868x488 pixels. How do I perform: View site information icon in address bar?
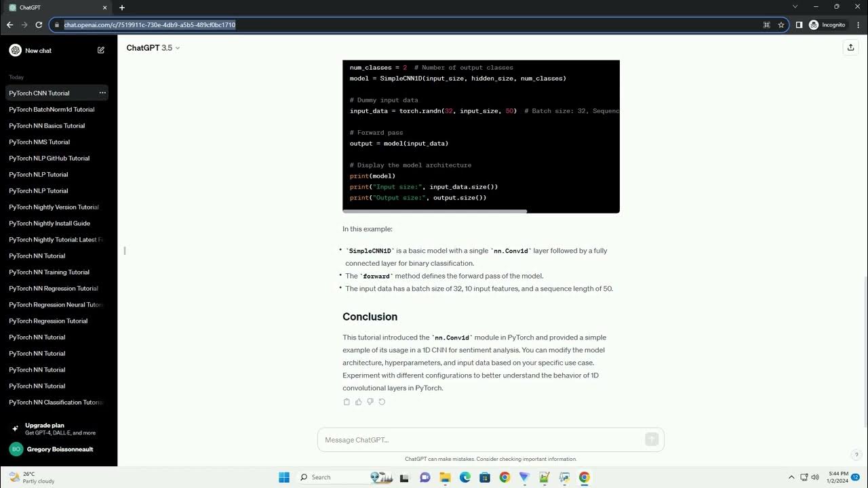pos(56,24)
